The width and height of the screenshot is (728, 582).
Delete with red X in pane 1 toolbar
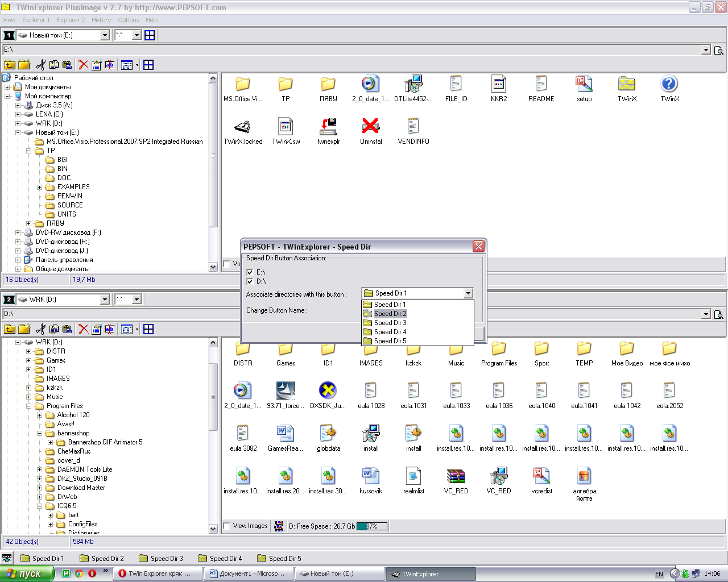[84, 65]
